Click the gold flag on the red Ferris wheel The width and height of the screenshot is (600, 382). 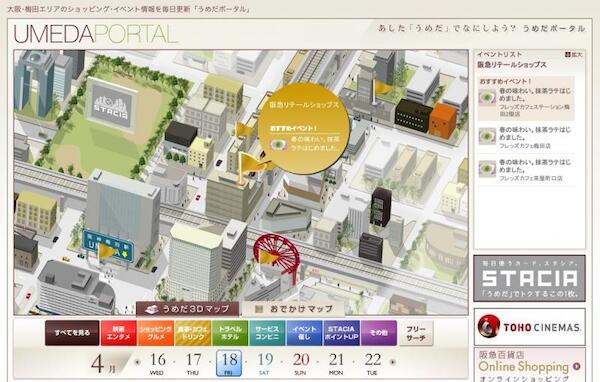[270, 257]
